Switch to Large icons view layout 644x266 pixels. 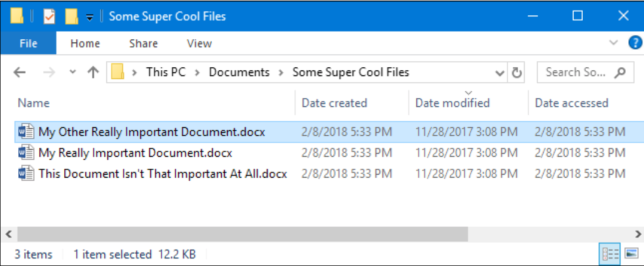pos(631,253)
